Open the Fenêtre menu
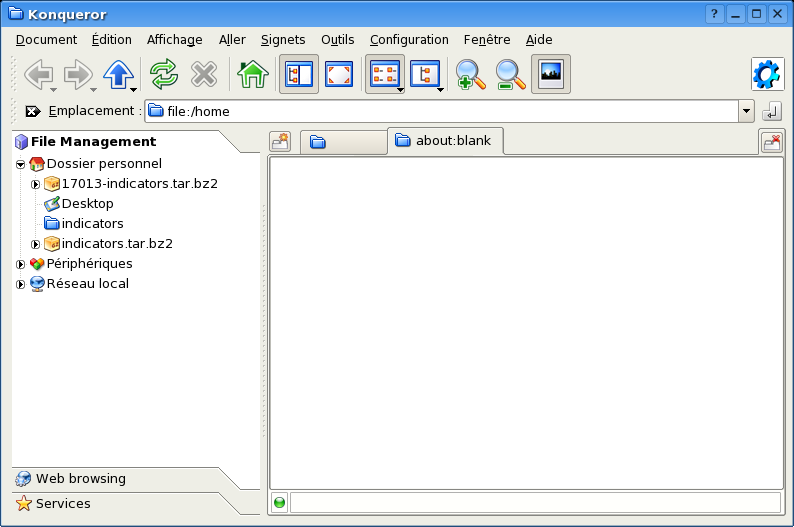Image resolution: width=794 pixels, height=527 pixels. point(487,39)
